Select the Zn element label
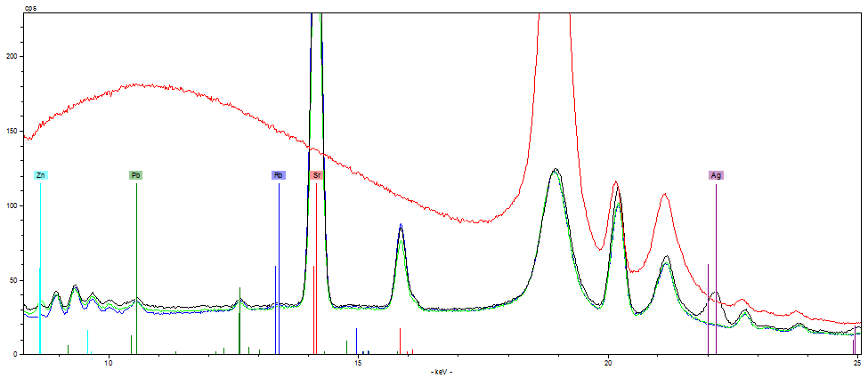The height and width of the screenshot is (378, 868). coord(40,175)
